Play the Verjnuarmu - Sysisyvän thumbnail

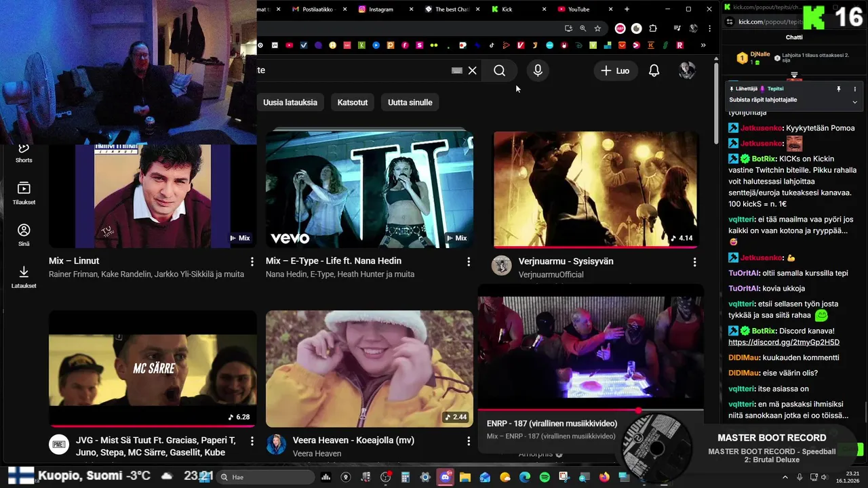(x=595, y=189)
